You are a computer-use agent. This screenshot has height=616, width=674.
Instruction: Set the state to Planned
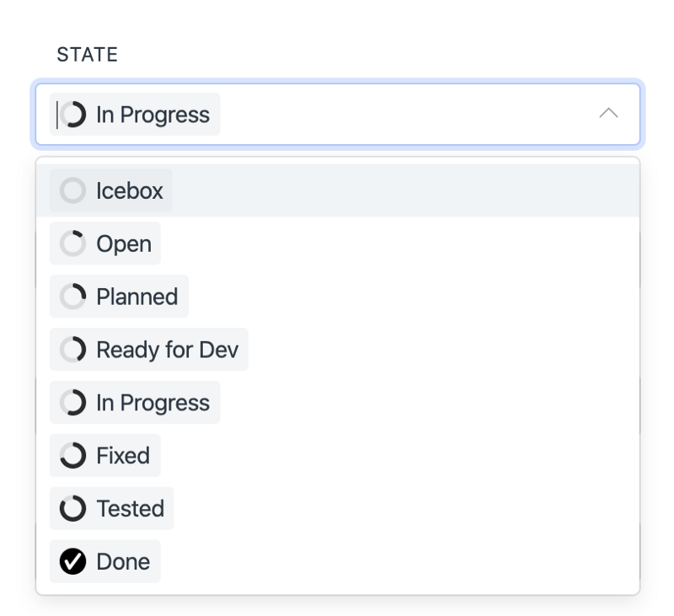(x=136, y=297)
